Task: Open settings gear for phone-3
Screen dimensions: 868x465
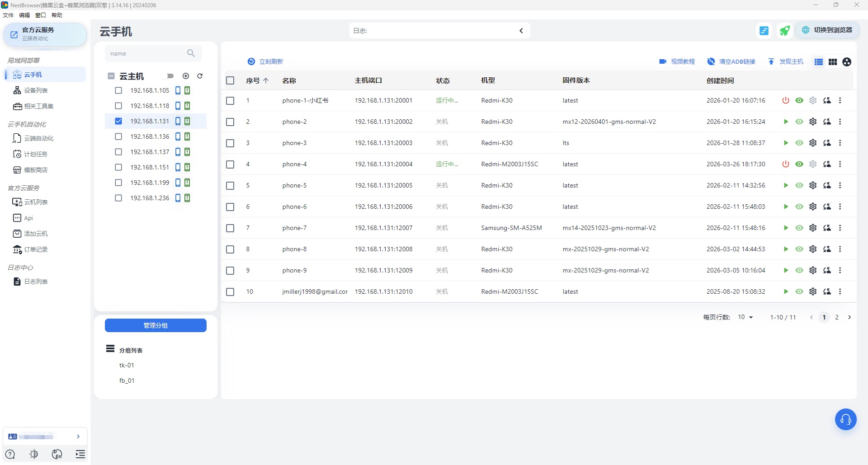Action: pos(813,143)
